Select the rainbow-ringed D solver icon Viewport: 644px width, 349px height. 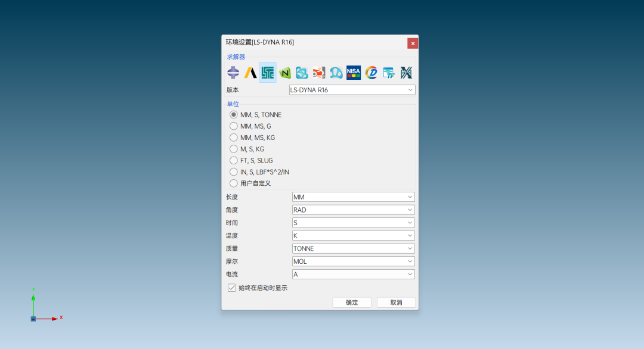(371, 73)
